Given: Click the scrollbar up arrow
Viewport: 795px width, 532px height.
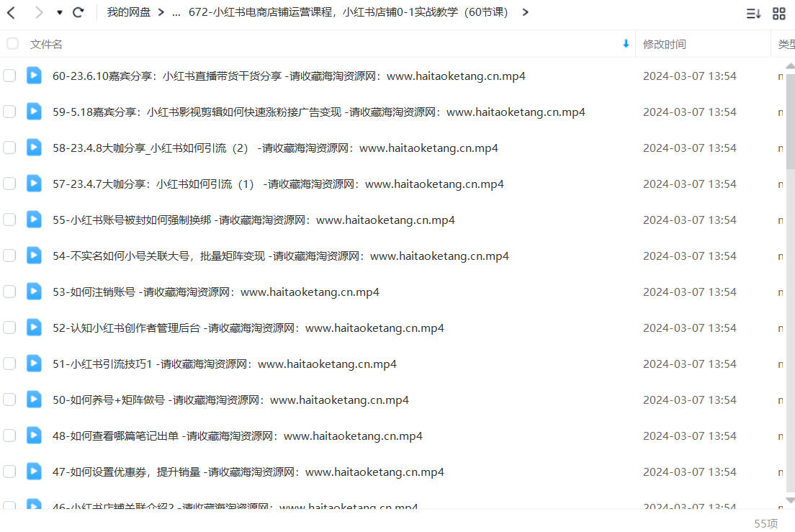Looking at the screenshot, I should (791, 66).
